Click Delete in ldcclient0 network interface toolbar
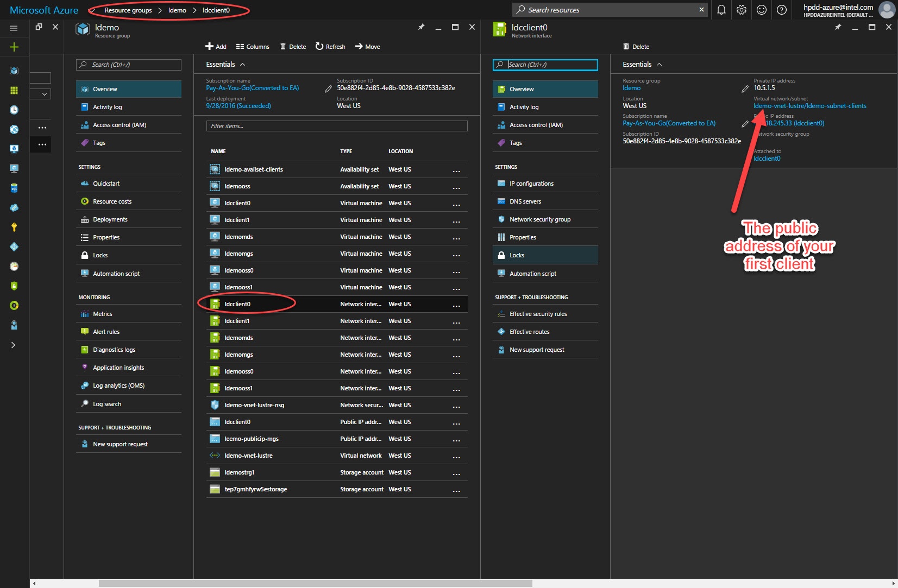898x588 pixels. [636, 47]
